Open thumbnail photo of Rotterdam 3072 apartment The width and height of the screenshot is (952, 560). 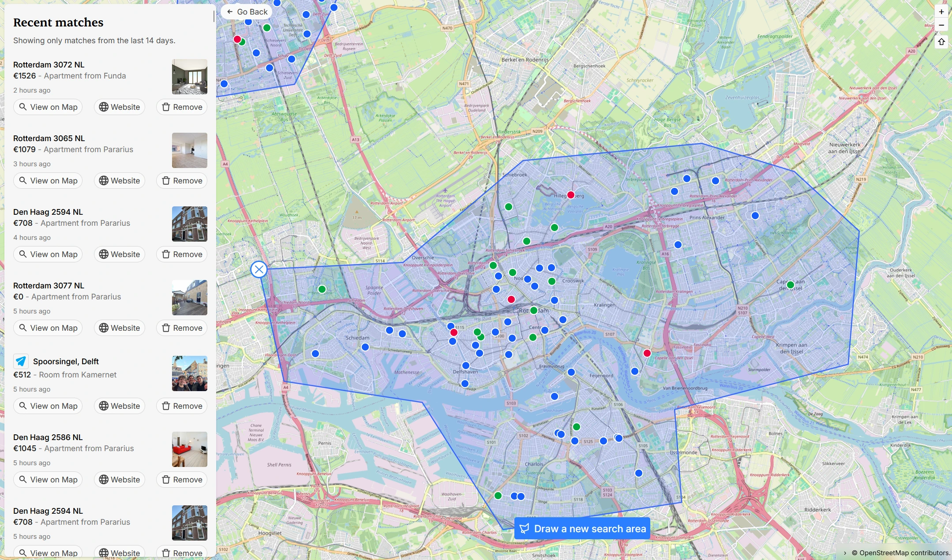(x=189, y=77)
